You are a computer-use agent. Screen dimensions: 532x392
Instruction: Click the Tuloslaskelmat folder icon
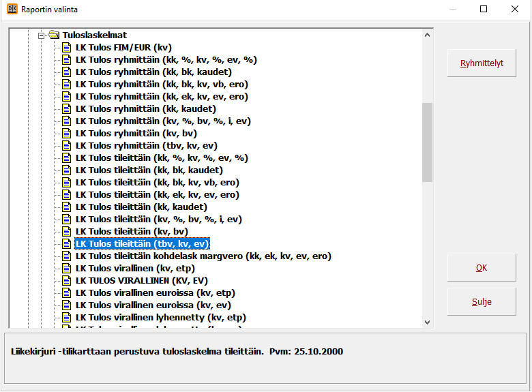(54, 35)
